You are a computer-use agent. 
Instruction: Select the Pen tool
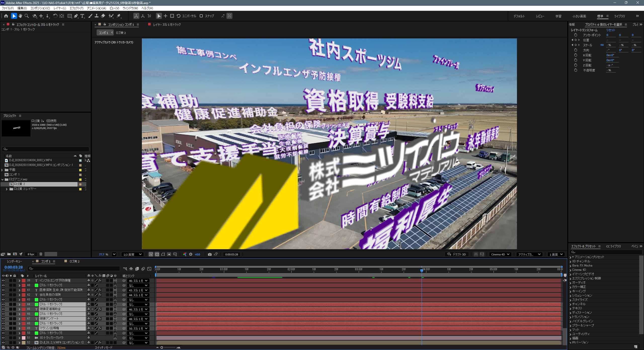tap(76, 16)
